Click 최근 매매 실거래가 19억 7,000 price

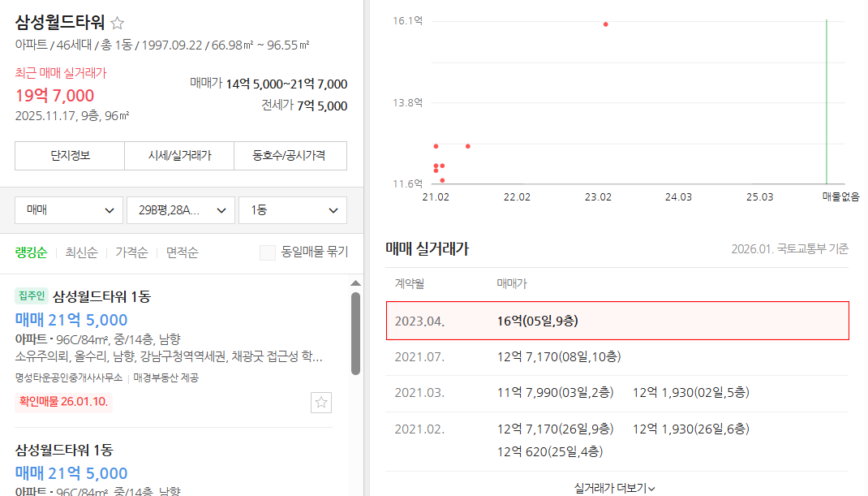[x=54, y=95]
